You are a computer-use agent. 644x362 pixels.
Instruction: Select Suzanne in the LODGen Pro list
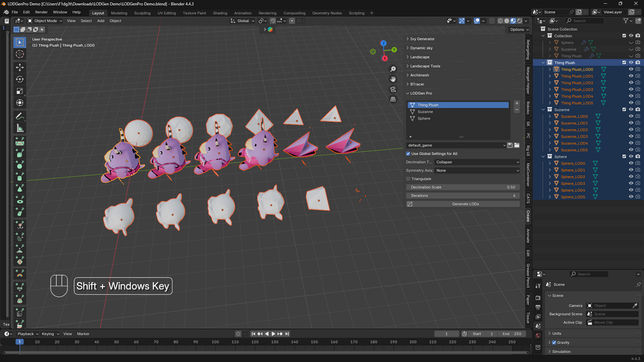point(458,111)
